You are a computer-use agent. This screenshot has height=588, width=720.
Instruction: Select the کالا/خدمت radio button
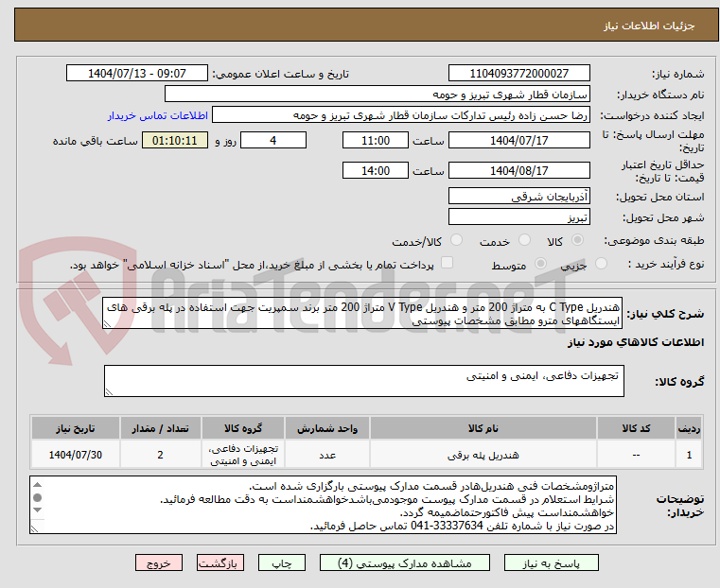[x=456, y=240]
